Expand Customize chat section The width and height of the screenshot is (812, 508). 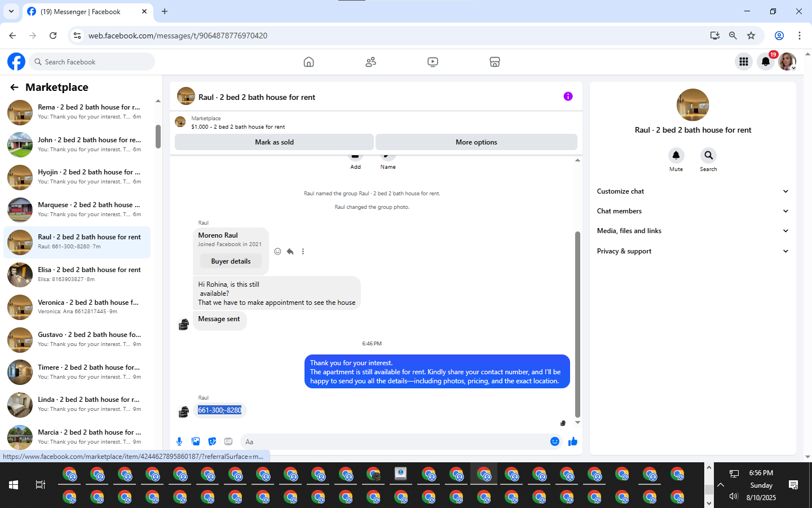[x=692, y=191]
